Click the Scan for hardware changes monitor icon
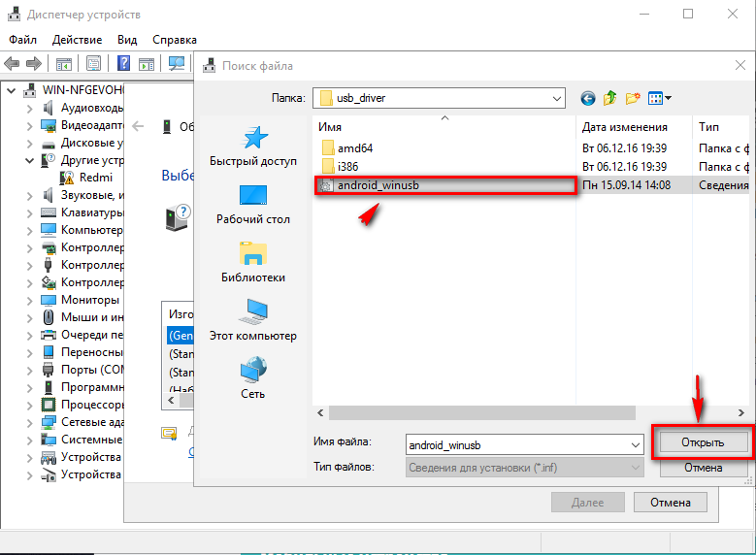Screen dimensions: 756x555 pyautogui.click(x=176, y=63)
